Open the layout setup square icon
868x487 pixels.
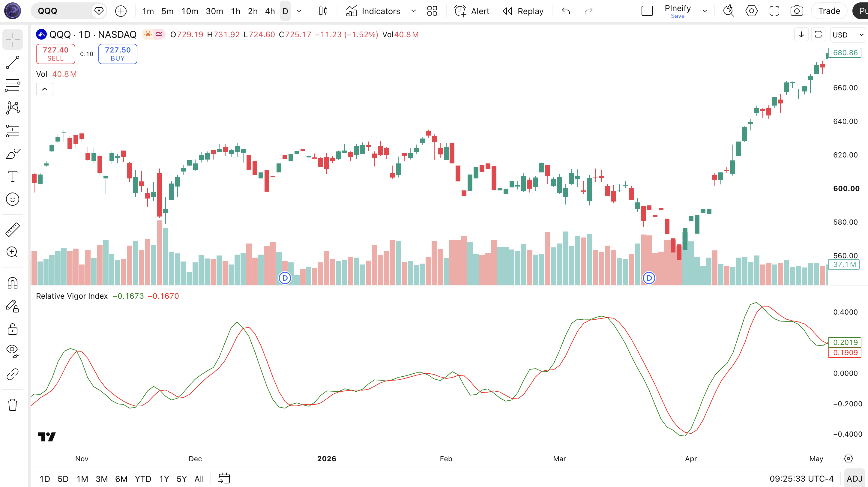coord(647,11)
